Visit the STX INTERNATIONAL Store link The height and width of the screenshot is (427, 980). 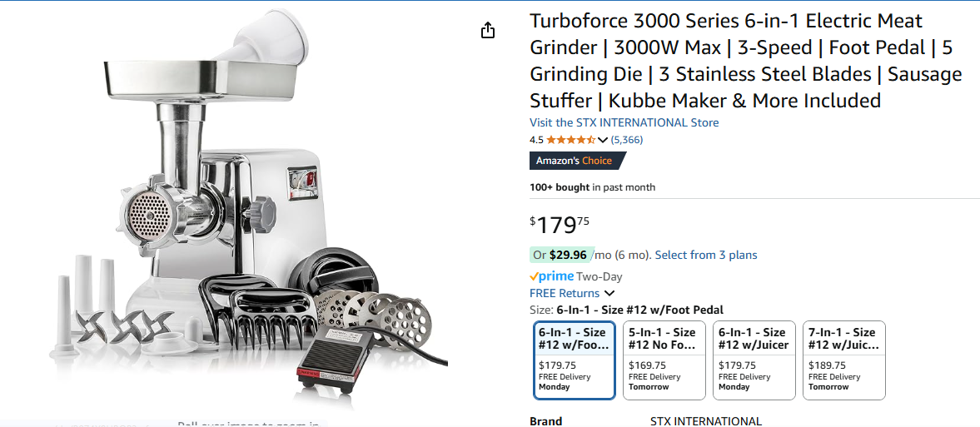pos(624,122)
